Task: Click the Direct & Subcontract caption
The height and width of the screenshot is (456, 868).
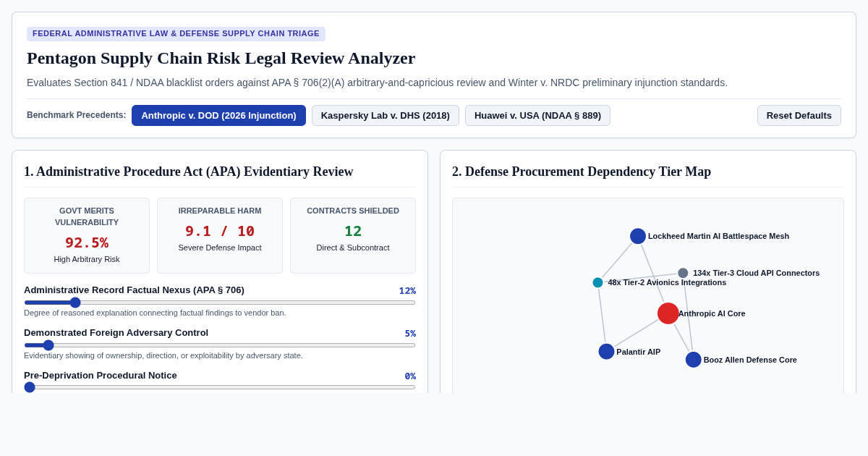Action: point(353,248)
